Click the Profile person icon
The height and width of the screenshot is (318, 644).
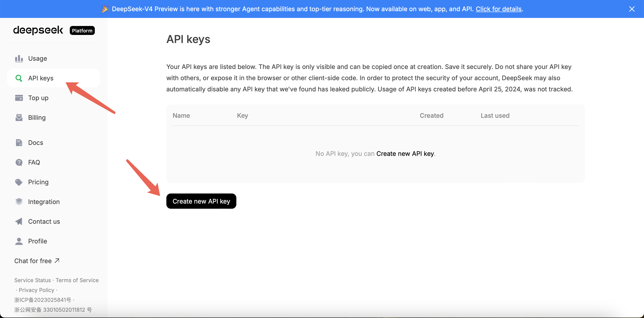19,241
